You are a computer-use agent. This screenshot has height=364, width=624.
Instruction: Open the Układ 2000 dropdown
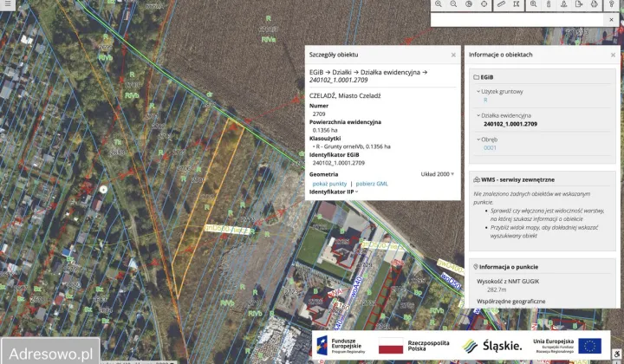click(438, 174)
